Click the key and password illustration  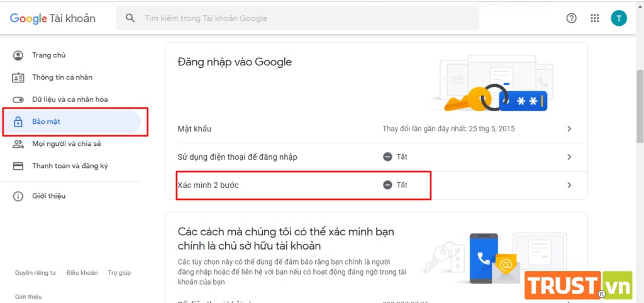pyautogui.click(x=492, y=83)
